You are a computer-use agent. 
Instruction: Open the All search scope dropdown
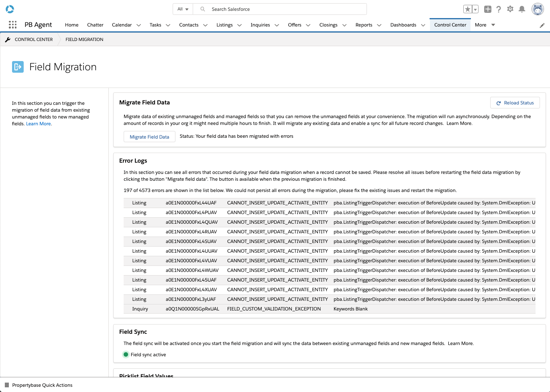(183, 9)
